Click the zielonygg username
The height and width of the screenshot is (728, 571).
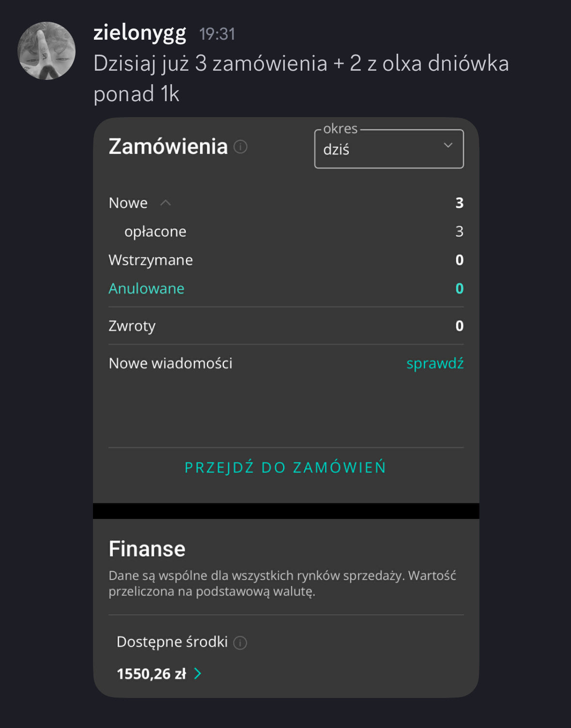pyautogui.click(x=139, y=33)
